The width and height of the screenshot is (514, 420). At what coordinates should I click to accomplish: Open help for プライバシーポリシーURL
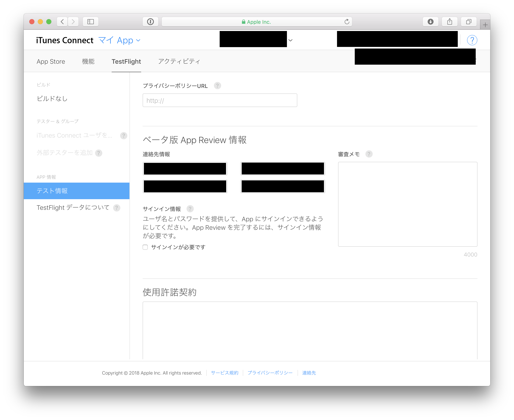pyautogui.click(x=217, y=86)
